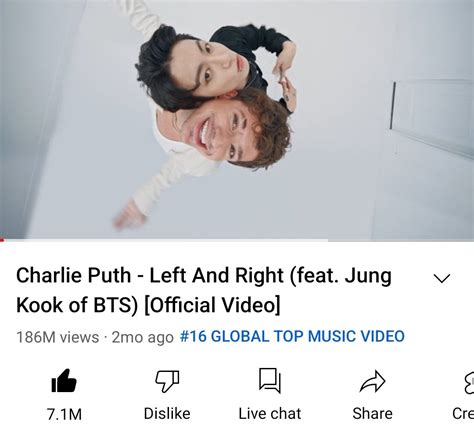Open the Live chat icon

click(x=270, y=381)
